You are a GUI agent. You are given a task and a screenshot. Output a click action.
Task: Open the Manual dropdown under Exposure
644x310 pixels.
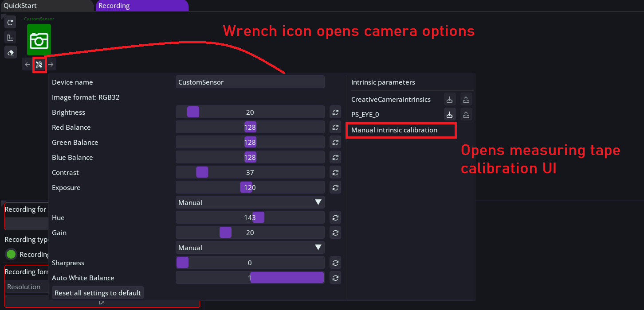point(250,203)
